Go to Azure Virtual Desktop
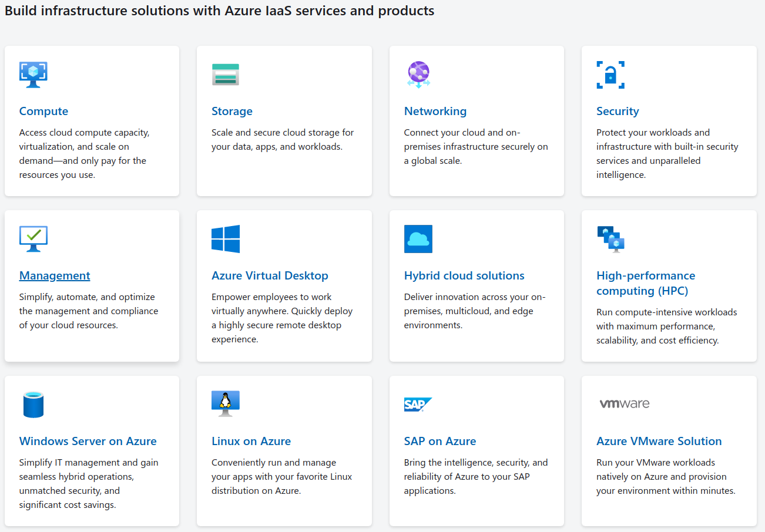 270,275
